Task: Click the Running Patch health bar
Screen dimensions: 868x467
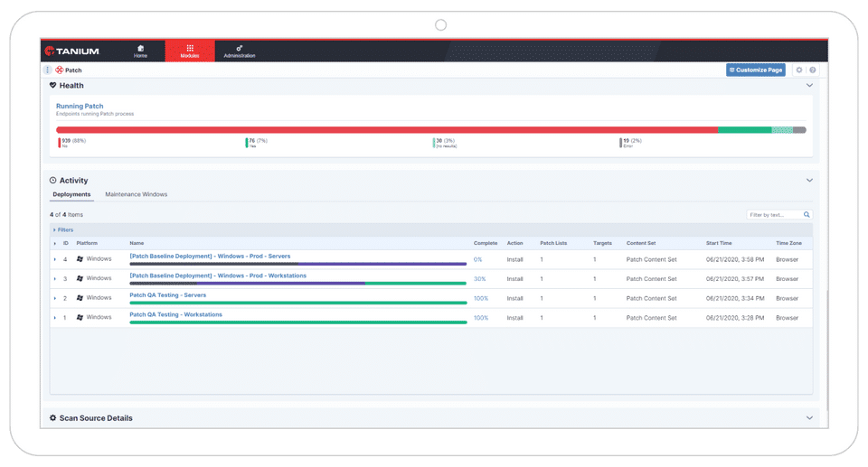Action: (430, 130)
